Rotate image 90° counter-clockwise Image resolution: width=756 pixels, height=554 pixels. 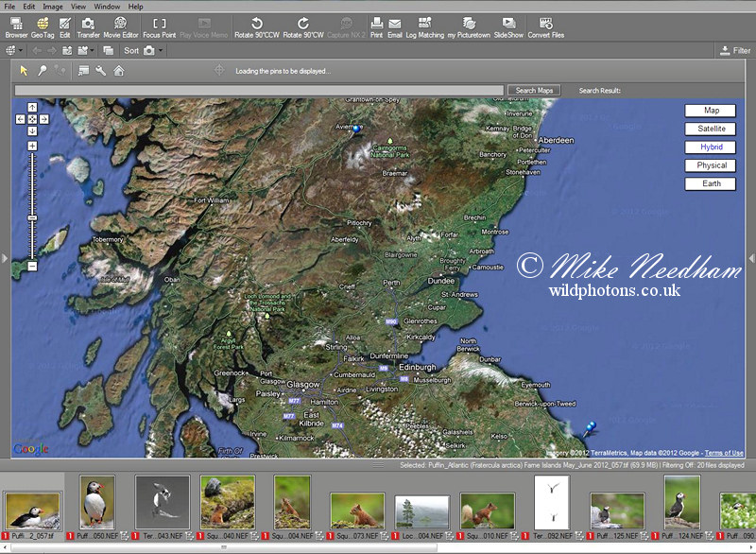click(257, 27)
